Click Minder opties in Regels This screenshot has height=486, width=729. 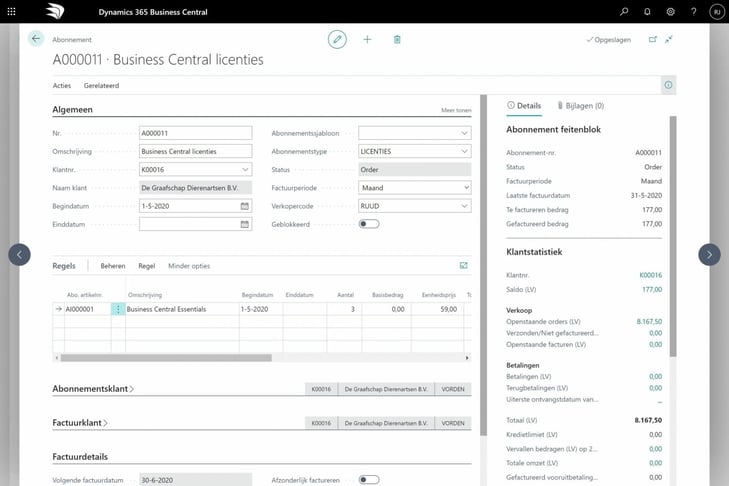189,266
